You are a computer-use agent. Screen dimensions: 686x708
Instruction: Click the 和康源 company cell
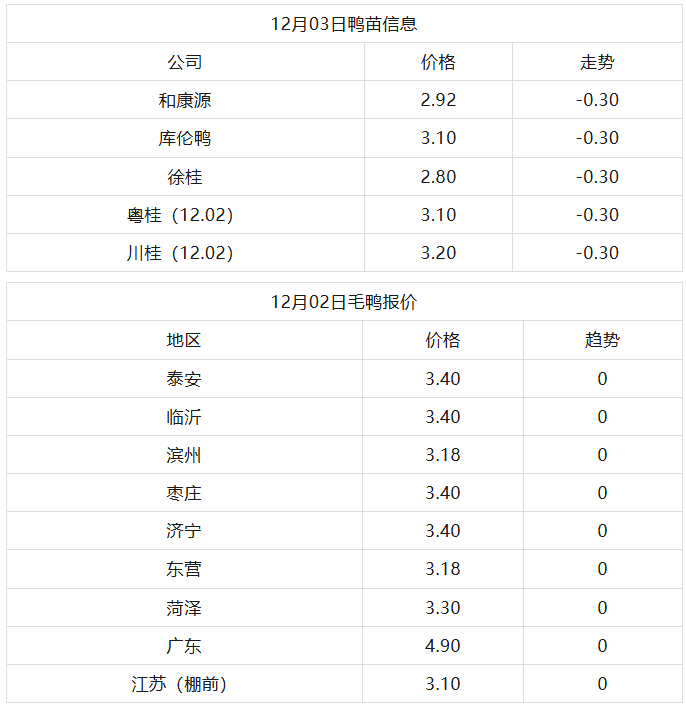[x=185, y=100]
